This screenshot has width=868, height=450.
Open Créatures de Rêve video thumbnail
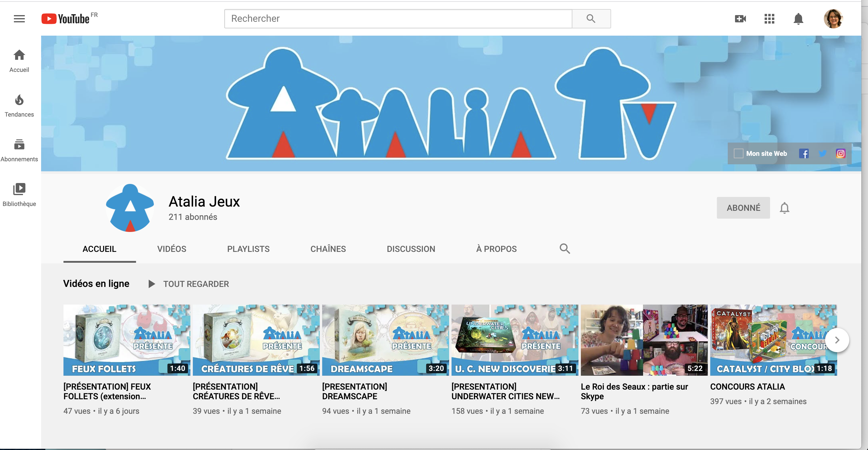256,340
